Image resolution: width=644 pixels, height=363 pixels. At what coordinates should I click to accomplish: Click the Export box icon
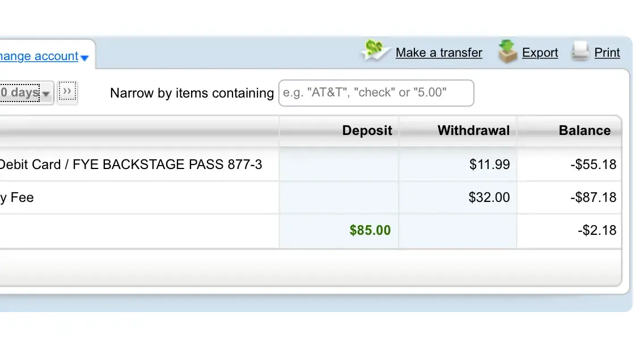[507, 52]
